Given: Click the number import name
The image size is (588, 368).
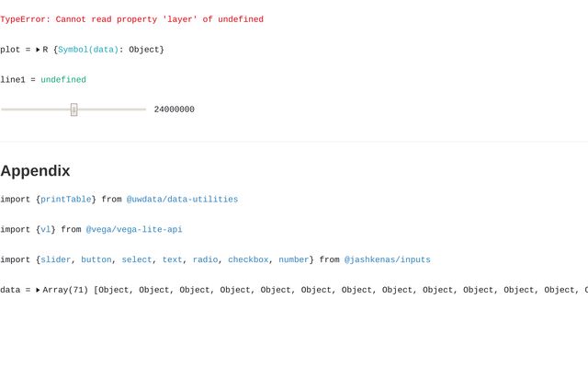Looking at the screenshot, I should click(x=294, y=259).
